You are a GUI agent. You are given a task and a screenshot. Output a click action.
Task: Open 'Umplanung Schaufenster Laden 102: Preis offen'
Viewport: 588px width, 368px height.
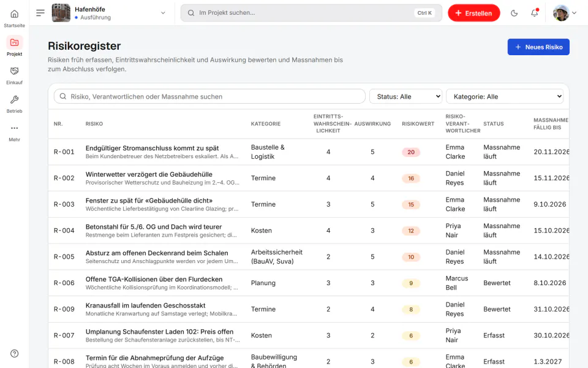[x=159, y=332]
